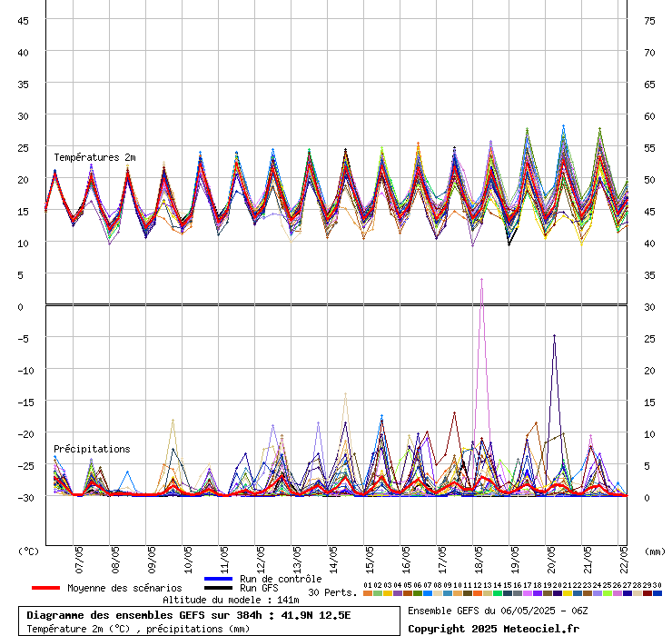Click the -30 temperature axis value
This screenshot has height=636, width=672.
(x=25, y=498)
